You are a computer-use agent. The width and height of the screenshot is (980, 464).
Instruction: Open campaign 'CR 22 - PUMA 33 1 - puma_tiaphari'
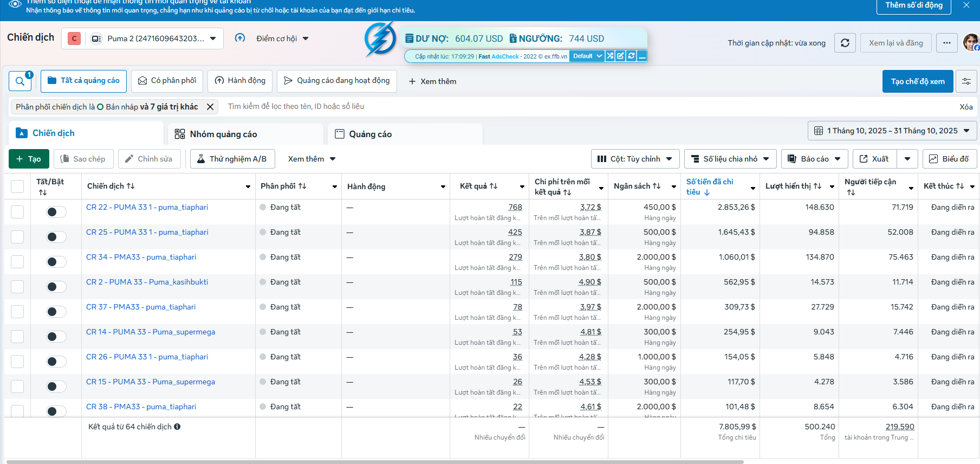point(147,207)
